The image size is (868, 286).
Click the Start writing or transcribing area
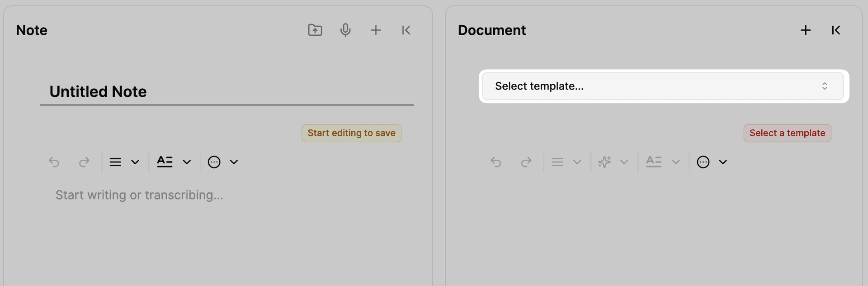pos(139,195)
